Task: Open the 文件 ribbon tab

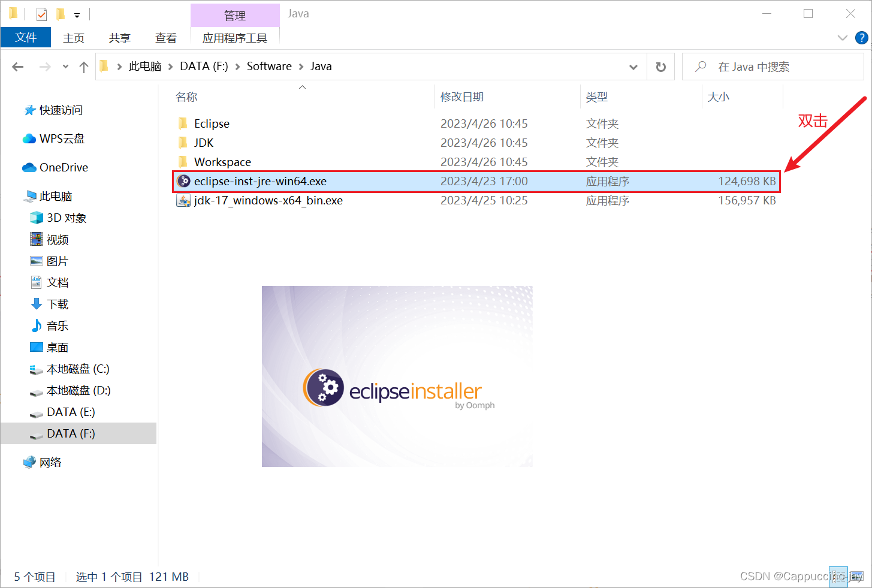Action: click(x=26, y=37)
